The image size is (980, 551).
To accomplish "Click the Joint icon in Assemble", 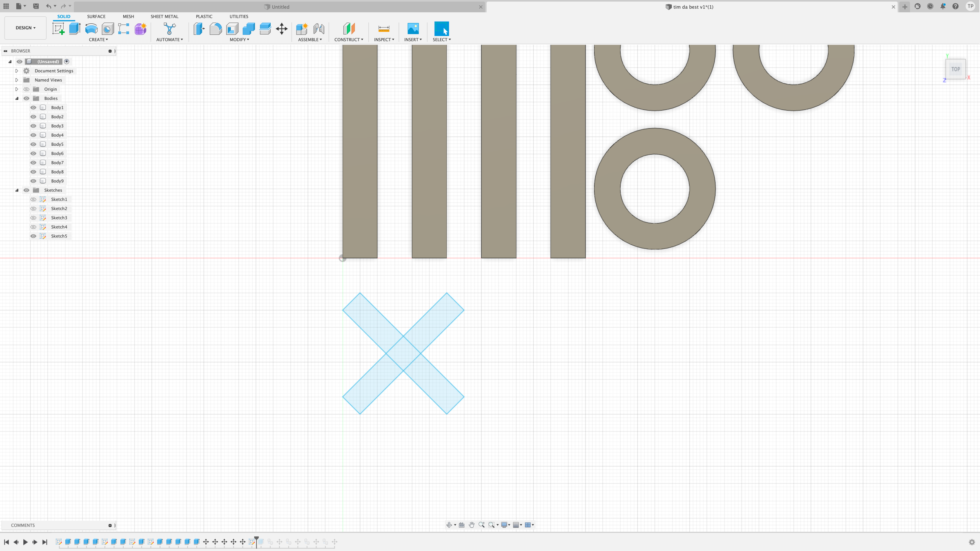I will pyautogui.click(x=318, y=29).
